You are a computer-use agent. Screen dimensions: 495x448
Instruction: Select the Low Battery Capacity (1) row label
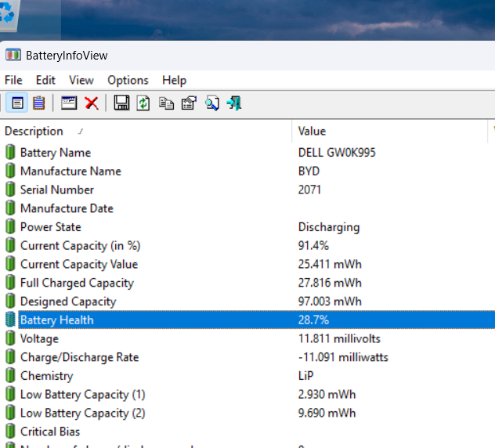(x=83, y=395)
